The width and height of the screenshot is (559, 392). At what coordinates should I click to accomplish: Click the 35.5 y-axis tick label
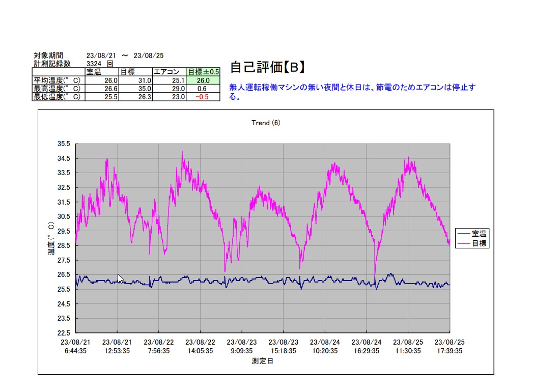(64, 144)
